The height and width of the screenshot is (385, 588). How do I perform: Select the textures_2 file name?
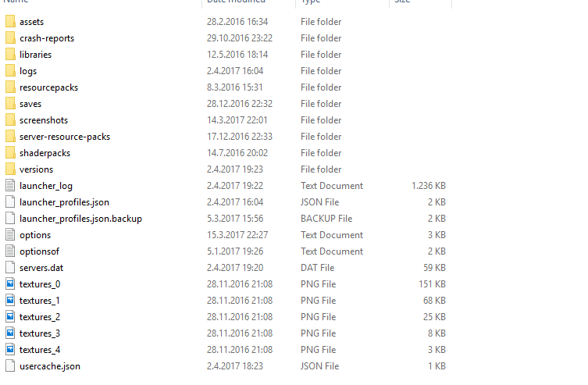(40, 317)
